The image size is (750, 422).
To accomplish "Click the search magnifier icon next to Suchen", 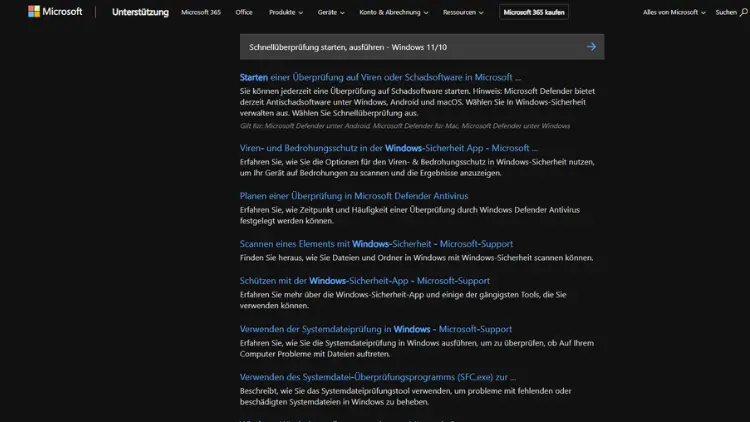I will [x=743, y=12].
